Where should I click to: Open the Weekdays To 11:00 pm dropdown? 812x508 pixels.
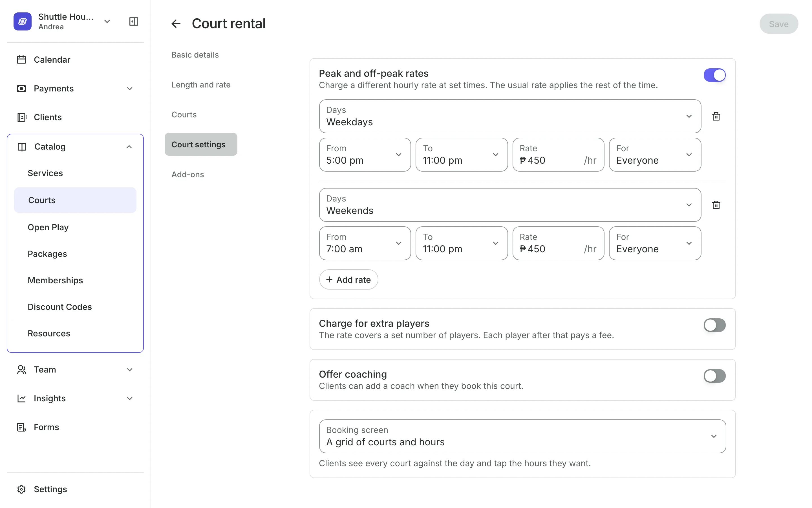point(462,155)
